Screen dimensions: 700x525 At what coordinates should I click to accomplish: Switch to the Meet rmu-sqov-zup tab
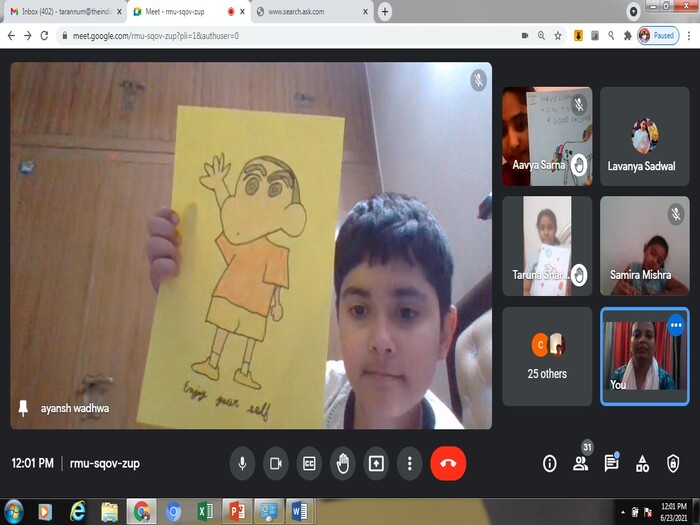click(x=189, y=12)
